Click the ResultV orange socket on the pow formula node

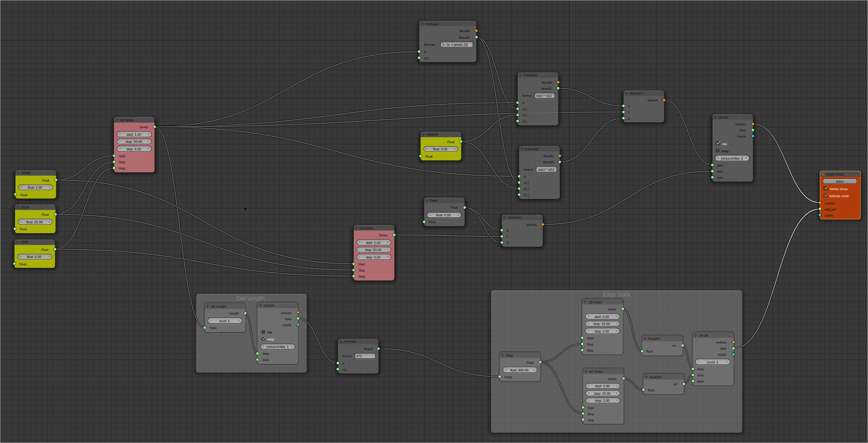pos(476,31)
